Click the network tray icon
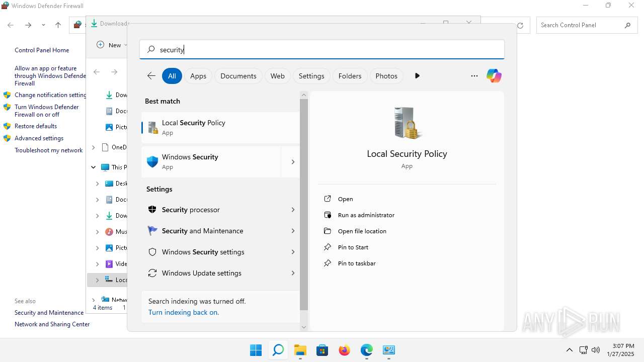This screenshot has width=644, height=362. [584, 350]
